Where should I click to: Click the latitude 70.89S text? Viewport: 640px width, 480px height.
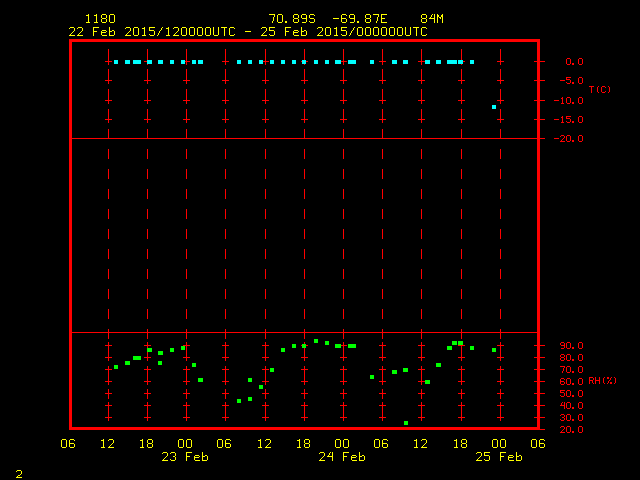(x=292, y=19)
